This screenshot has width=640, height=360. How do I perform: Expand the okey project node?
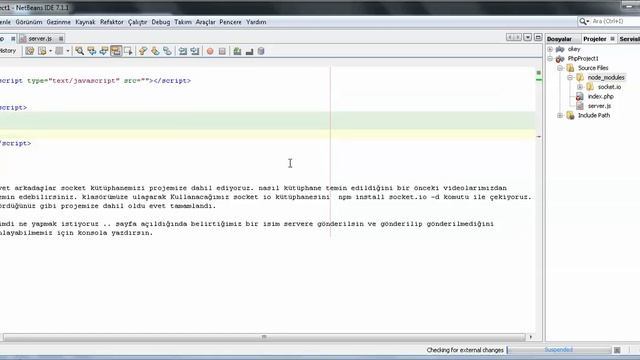[x=550, y=49]
